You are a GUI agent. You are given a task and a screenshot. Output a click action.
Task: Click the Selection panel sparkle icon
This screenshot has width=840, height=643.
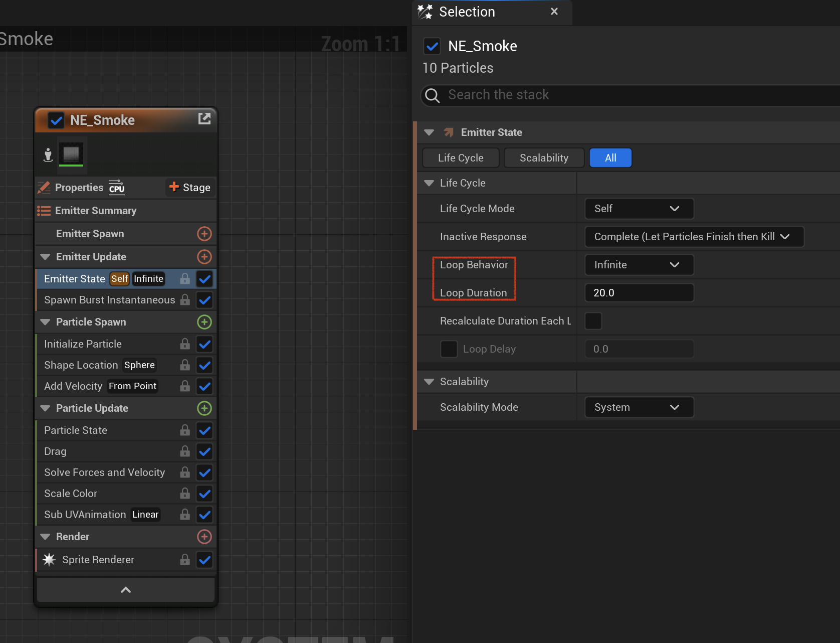[x=425, y=12]
